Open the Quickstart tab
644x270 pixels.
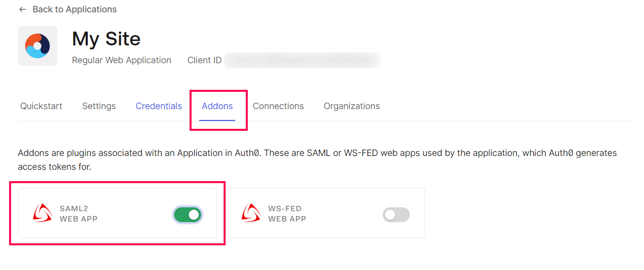coord(41,106)
